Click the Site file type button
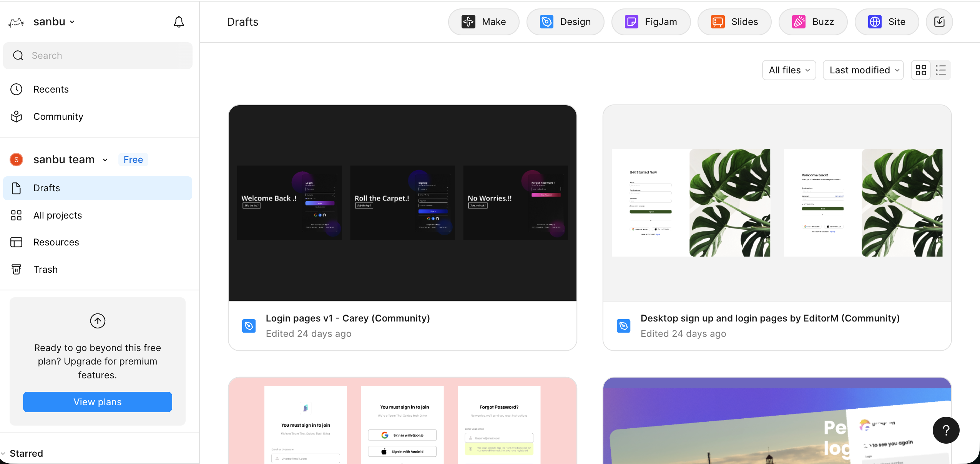Viewport: 980px width, 464px height. click(886, 22)
